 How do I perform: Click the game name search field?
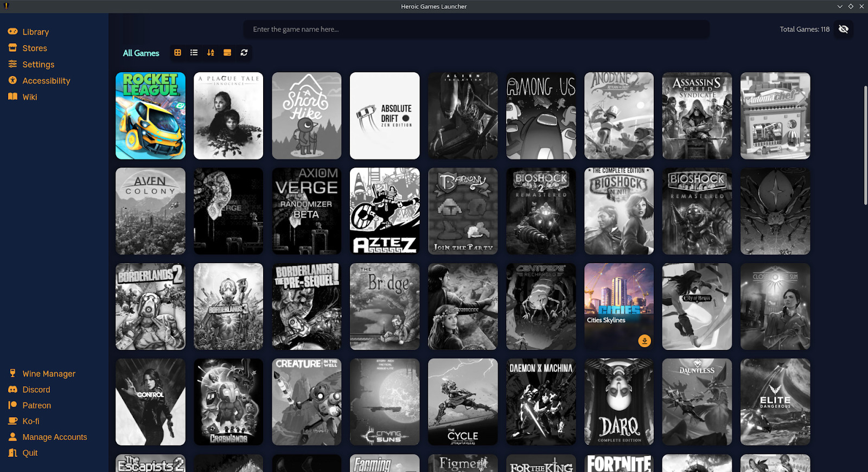click(x=476, y=29)
